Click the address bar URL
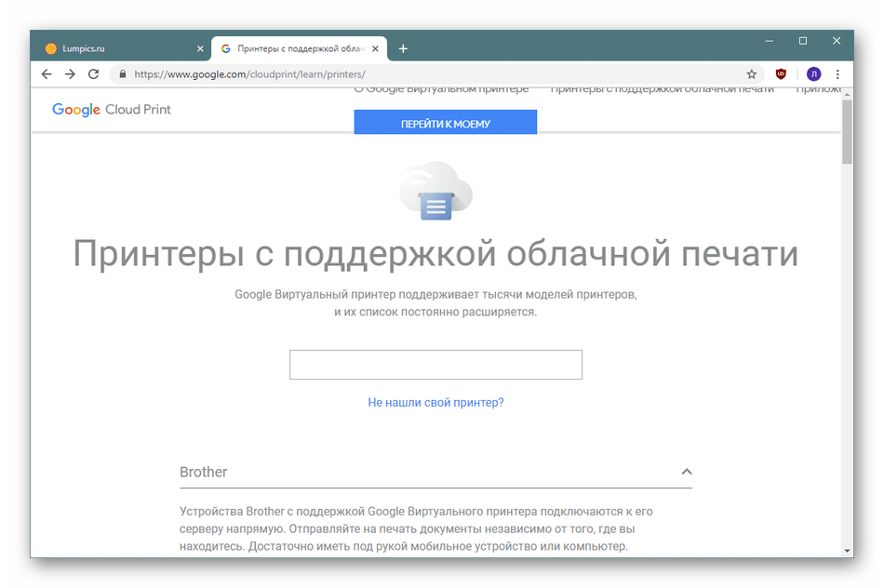The height and width of the screenshot is (588, 884). [249, 73]
